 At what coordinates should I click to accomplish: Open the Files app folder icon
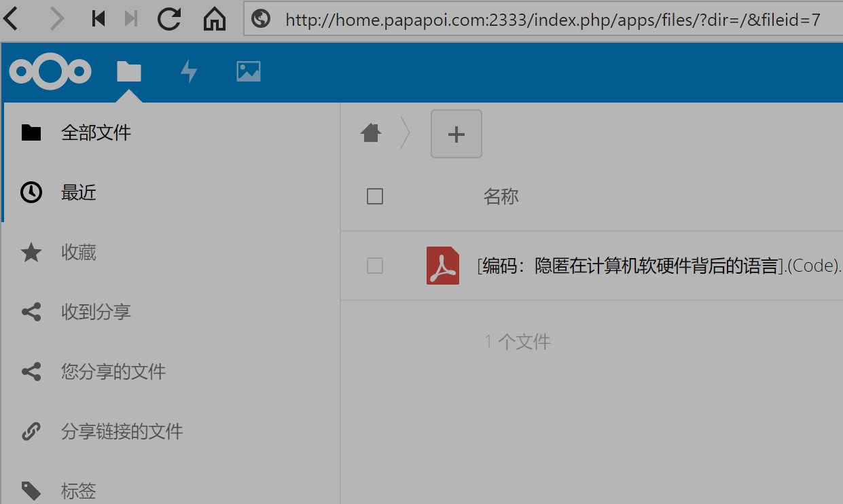[129, 71]
